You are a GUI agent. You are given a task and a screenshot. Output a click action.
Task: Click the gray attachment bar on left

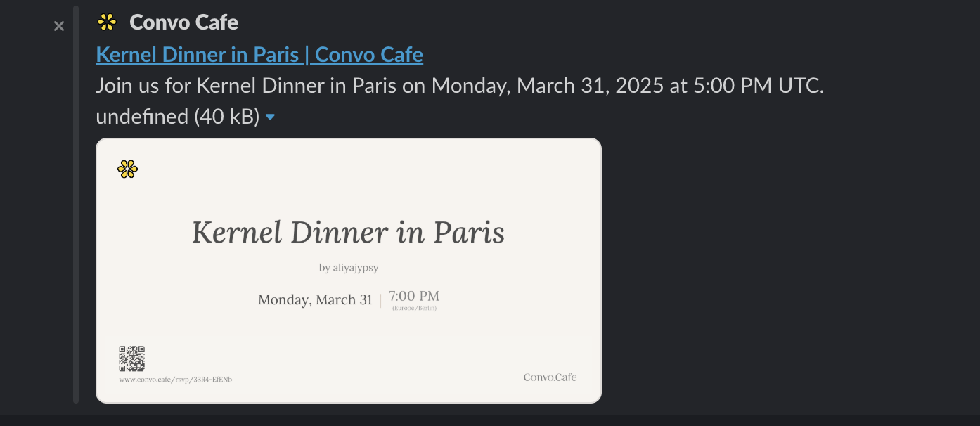76,205
